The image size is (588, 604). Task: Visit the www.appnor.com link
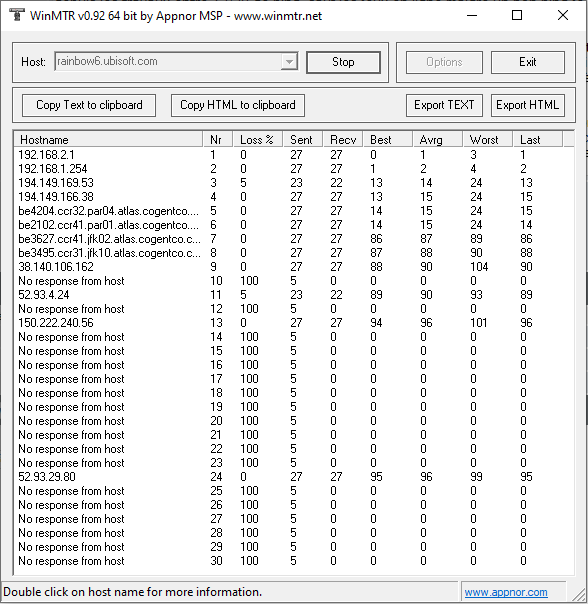[x=506, y=592]
